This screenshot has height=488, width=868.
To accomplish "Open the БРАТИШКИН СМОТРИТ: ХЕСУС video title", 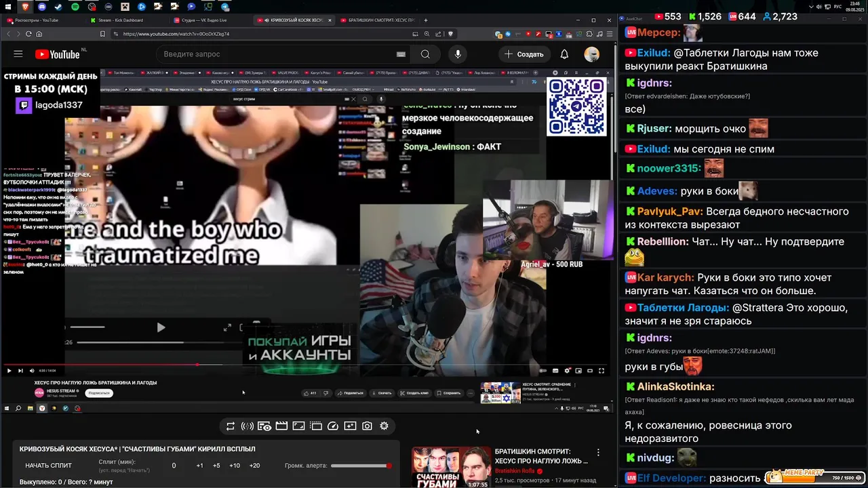I will point(542,456).
